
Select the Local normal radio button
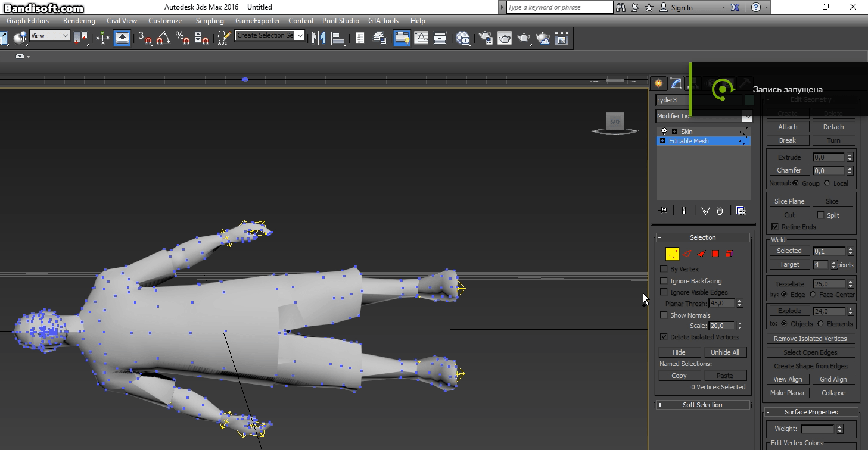(x=827, y=183)
